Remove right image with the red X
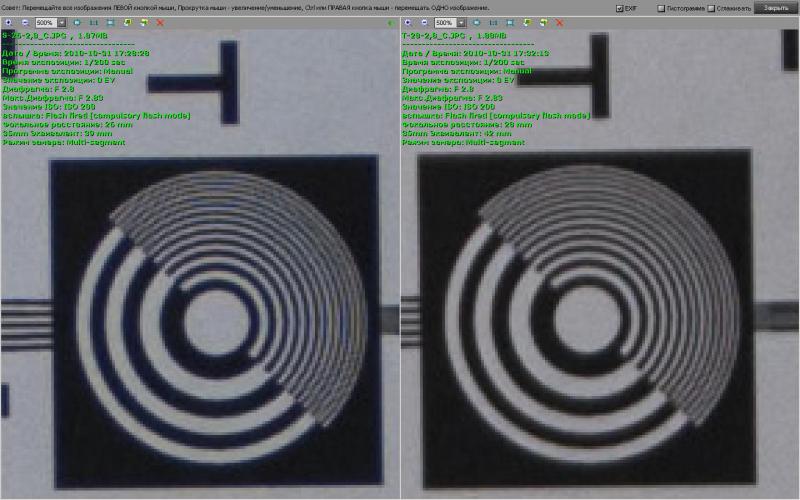The image size is (800, 500). pyautogui.click(x=560, y=23)
